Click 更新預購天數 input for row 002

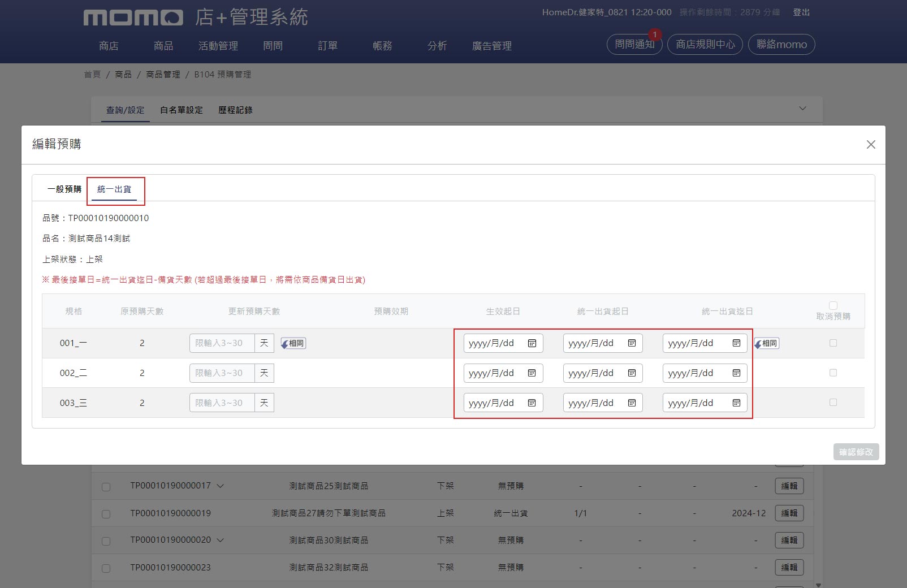point(222,373)
